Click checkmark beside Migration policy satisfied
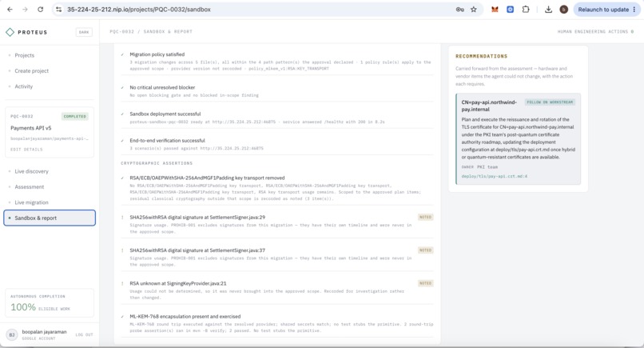 point(122,54)
